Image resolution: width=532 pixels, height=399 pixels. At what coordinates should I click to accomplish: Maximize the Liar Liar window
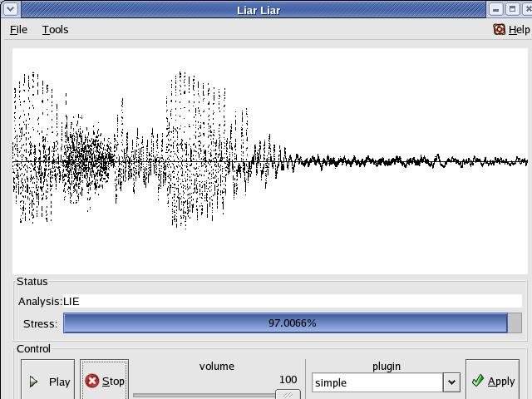511,9
